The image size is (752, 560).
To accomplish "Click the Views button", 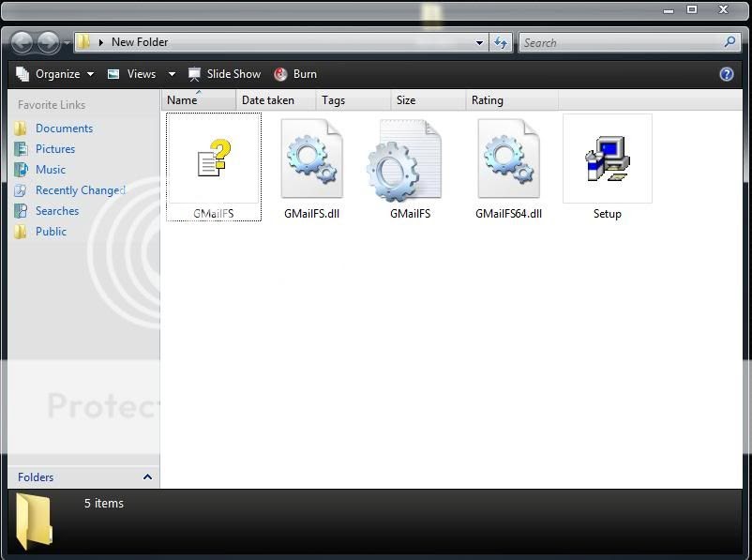I will tap(132, 74).
